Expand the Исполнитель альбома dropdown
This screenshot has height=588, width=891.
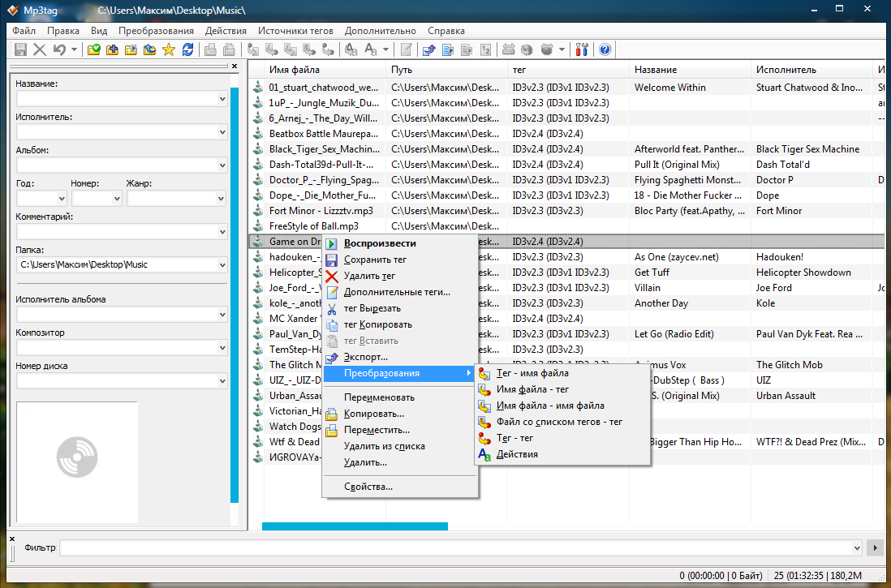(222, 314)
